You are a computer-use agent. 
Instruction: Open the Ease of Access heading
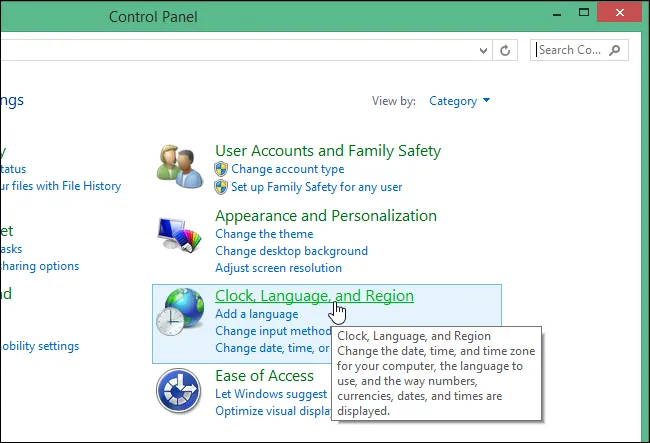point(264,375)
